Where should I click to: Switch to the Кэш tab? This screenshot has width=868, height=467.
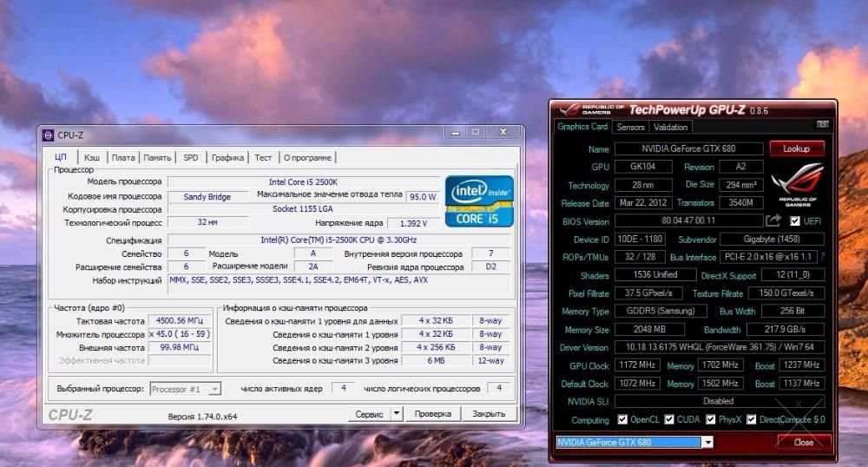tap(92, 158)
